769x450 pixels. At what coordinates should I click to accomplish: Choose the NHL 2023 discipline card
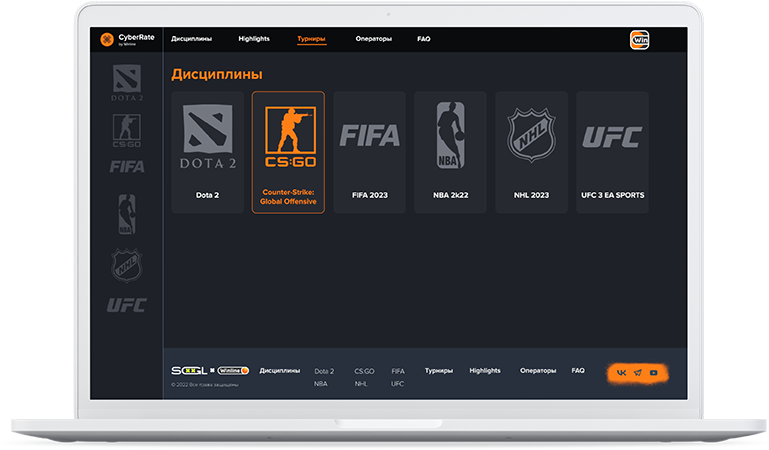tap(531, 152)
